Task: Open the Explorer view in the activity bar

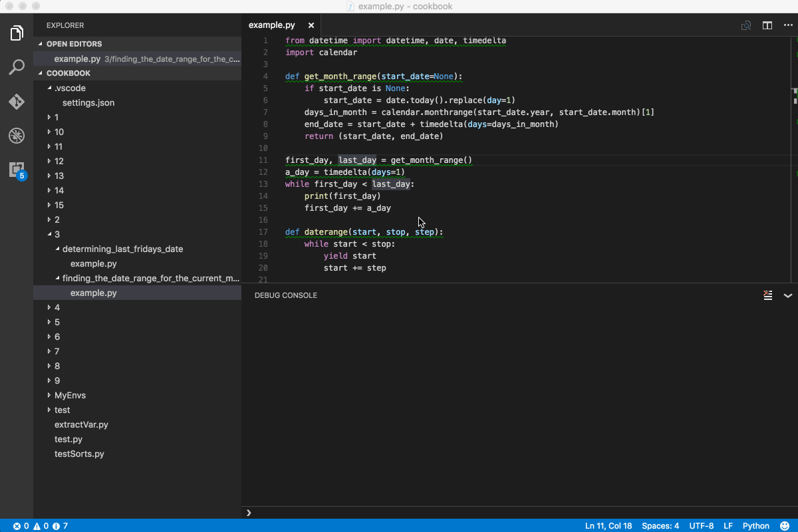Action: pyautogui.click(x=16, y=32)
